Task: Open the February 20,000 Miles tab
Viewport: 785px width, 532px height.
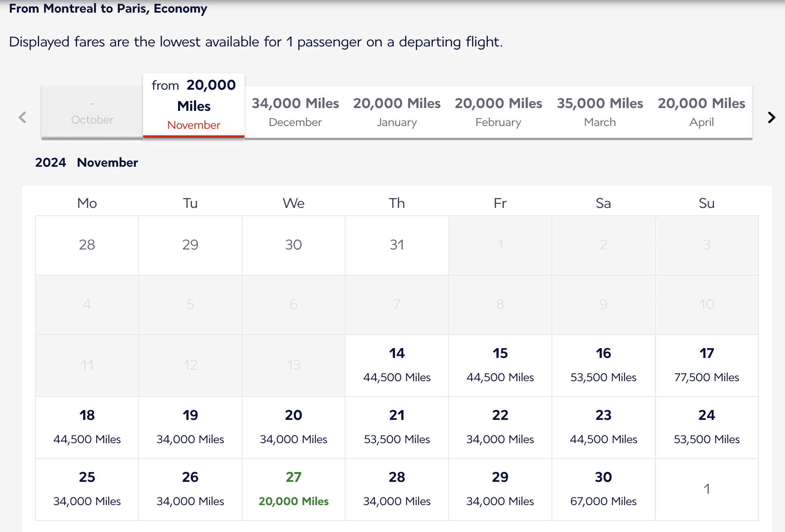Action: click(x=498, y=112)
